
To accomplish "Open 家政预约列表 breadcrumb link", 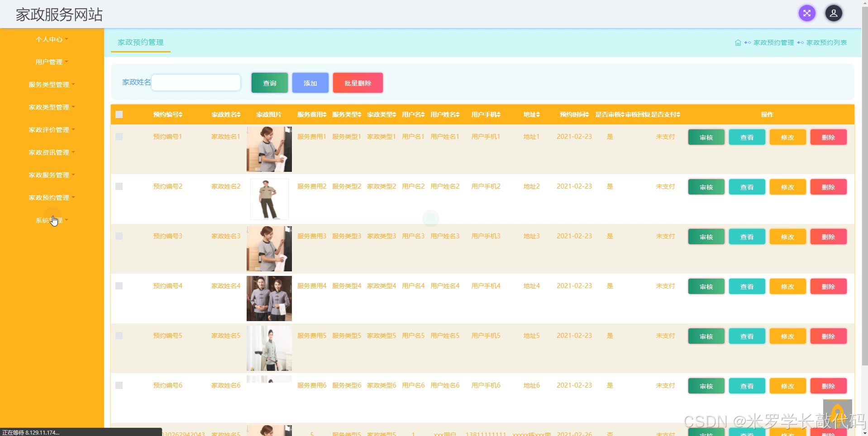I will coord(826,43).
